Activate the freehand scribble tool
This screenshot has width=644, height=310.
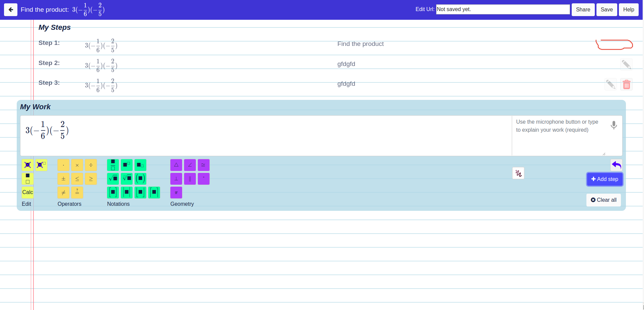pyautogui.click(x=518, y=173)
